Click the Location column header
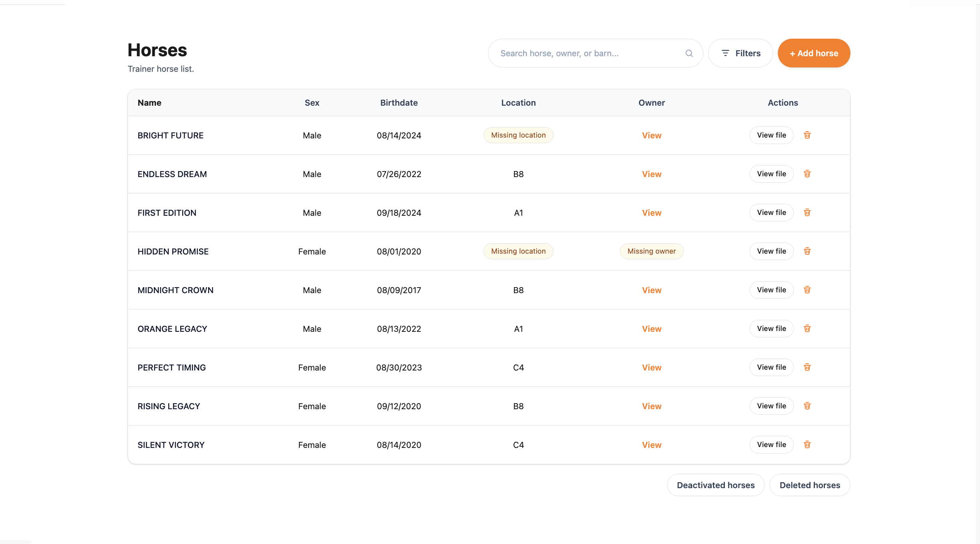 click(x=518, y=103)
